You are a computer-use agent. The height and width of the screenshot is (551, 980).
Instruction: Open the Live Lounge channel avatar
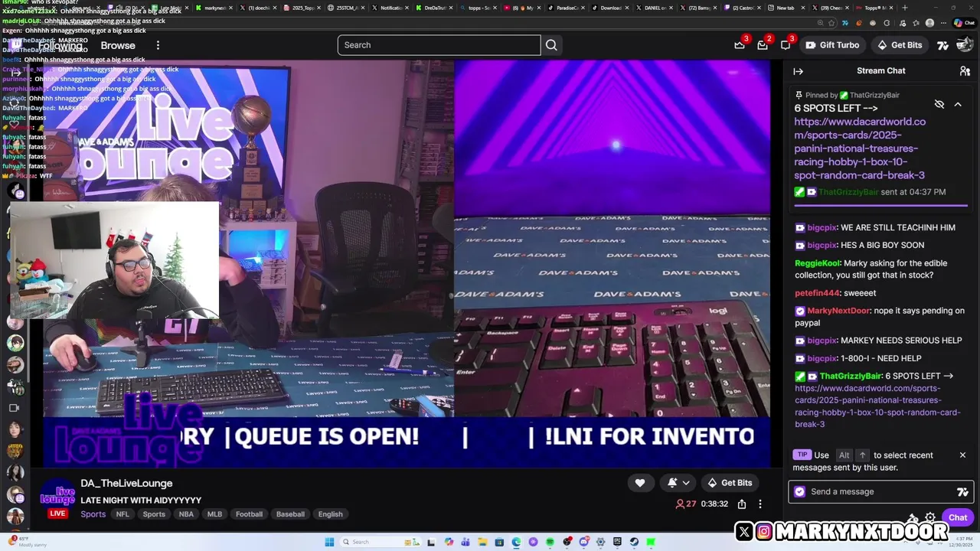57,493
